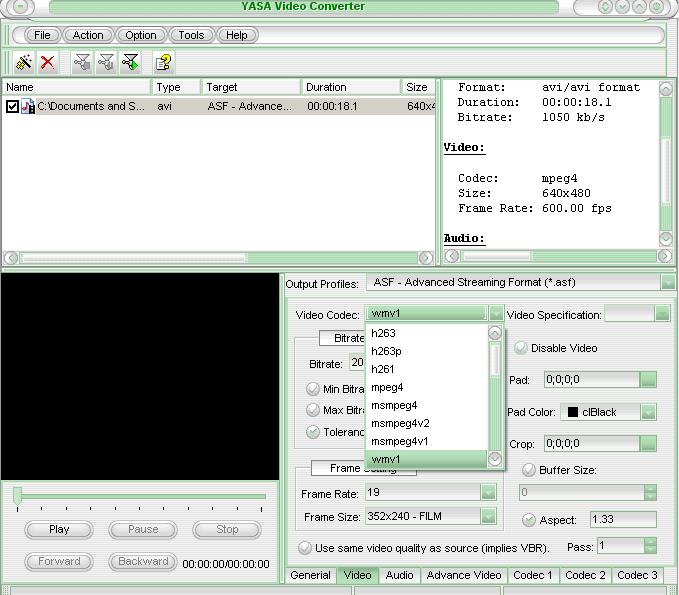Screen dimensions: 679x595
Task: Open the Pad Color dropdown arrow
Action: tap(648, 412)
